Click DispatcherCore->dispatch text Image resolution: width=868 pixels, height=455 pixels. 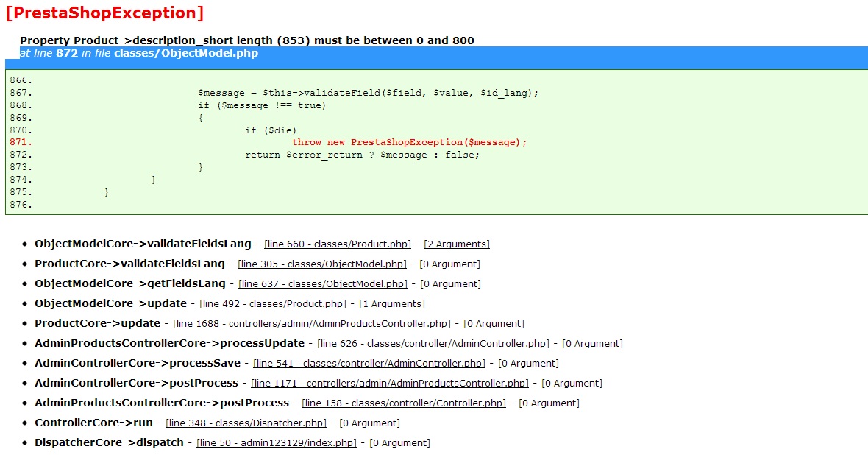[109, 443]
